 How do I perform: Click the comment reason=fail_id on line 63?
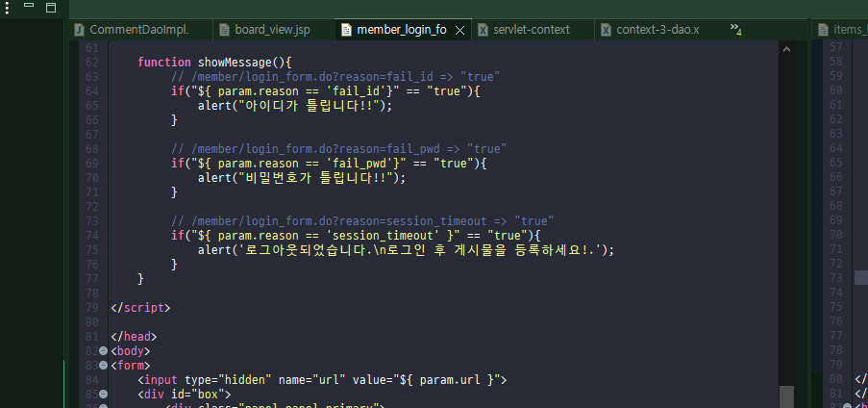(335, 77)
